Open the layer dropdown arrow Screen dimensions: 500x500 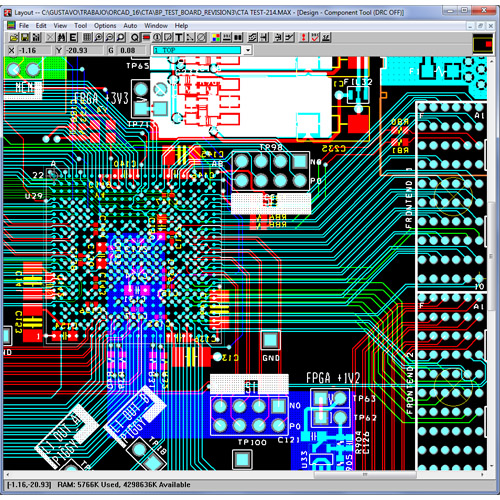tap(248, 50)
